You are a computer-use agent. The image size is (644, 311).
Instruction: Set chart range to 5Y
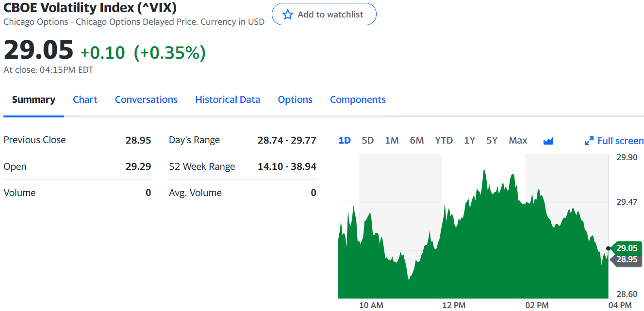click(x=492, y=140)
